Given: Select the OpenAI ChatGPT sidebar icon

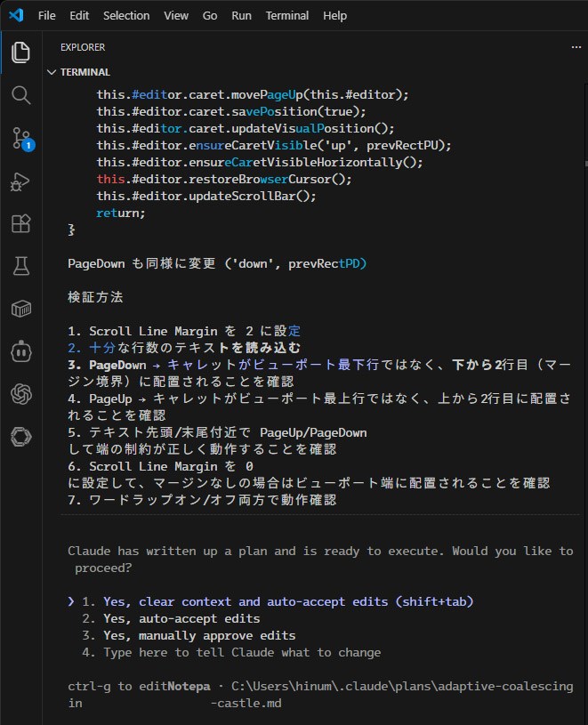Looking at the screenshot, I should click(x=20, y=394).
